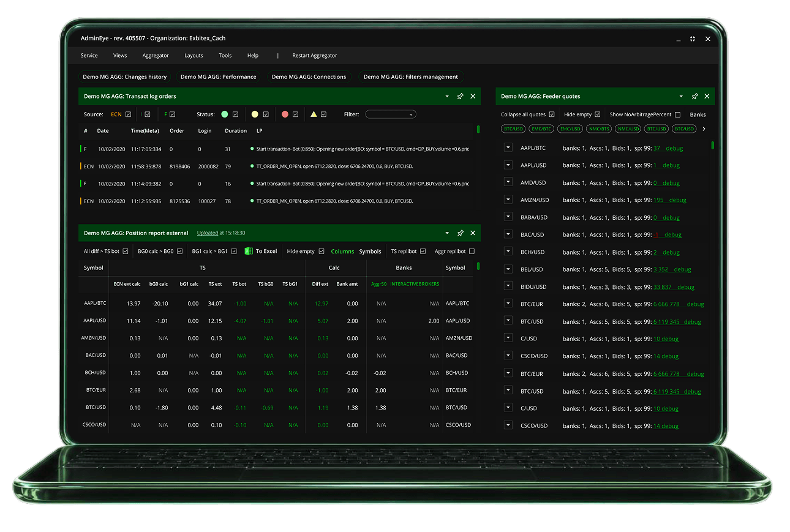The height and width of the screenshot is (532, 790).
Task: Enable the Aggr replibot checkbox
Action: (472, 251)
